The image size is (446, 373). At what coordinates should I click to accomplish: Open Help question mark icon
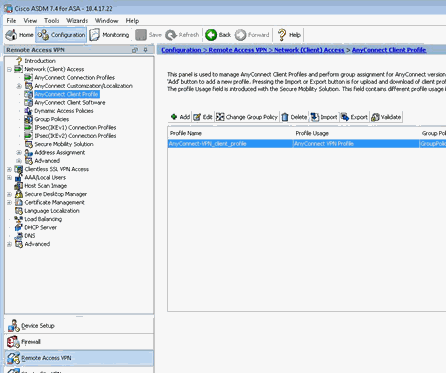(282, 35)
